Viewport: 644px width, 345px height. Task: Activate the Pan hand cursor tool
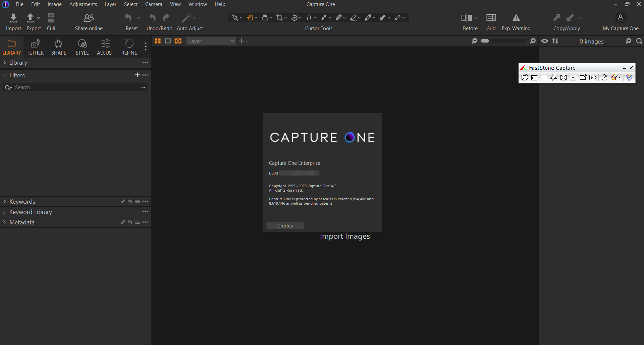250,18
